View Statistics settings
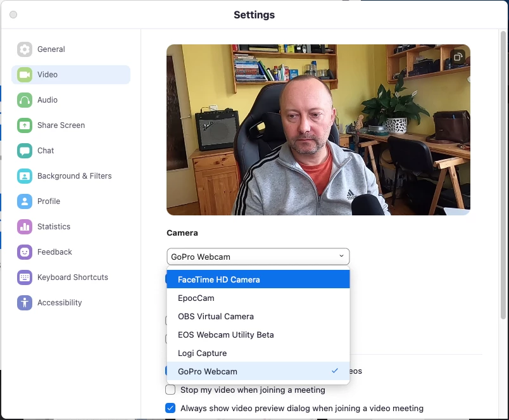The width and height of the screenshot is (509, 420). click(x=71, y=227)
